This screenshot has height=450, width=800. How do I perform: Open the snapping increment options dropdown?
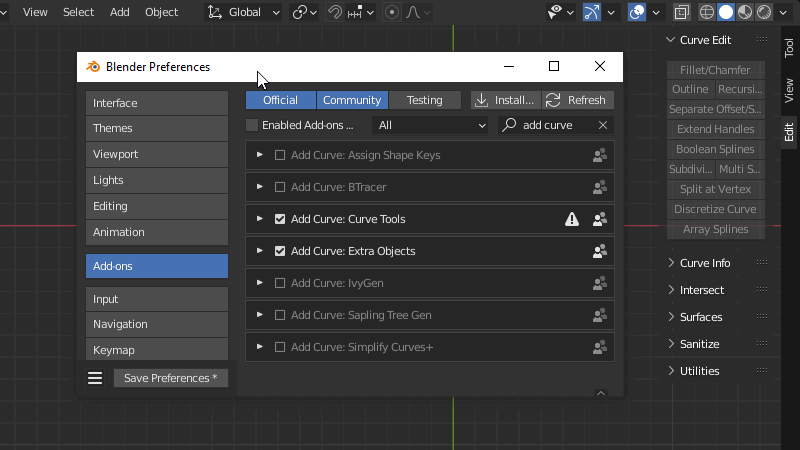tap(361, 12)
